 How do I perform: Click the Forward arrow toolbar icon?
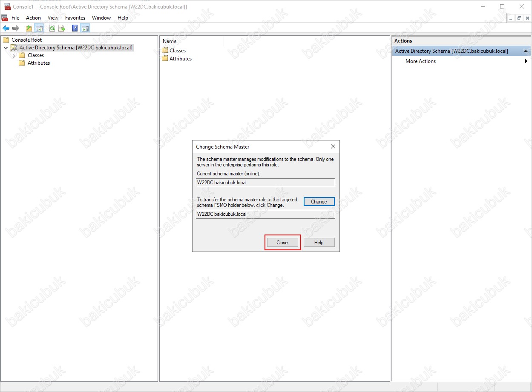pos(16,29)
